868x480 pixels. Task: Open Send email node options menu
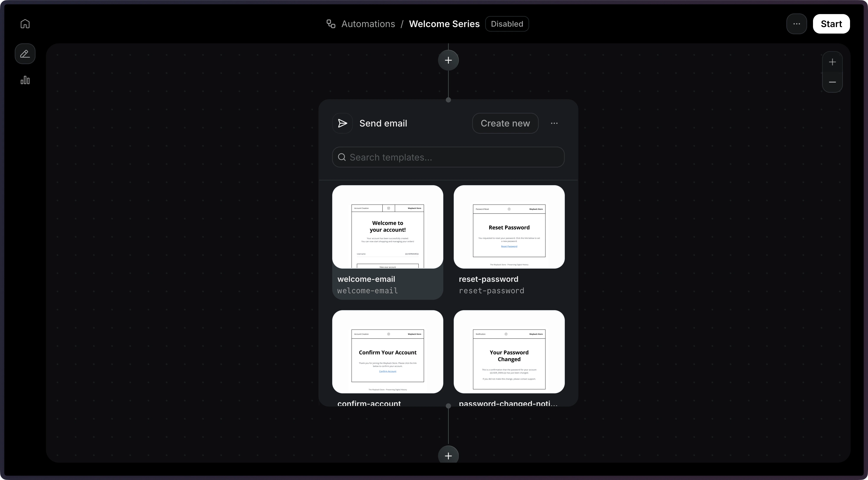click(x=554, y=123)
